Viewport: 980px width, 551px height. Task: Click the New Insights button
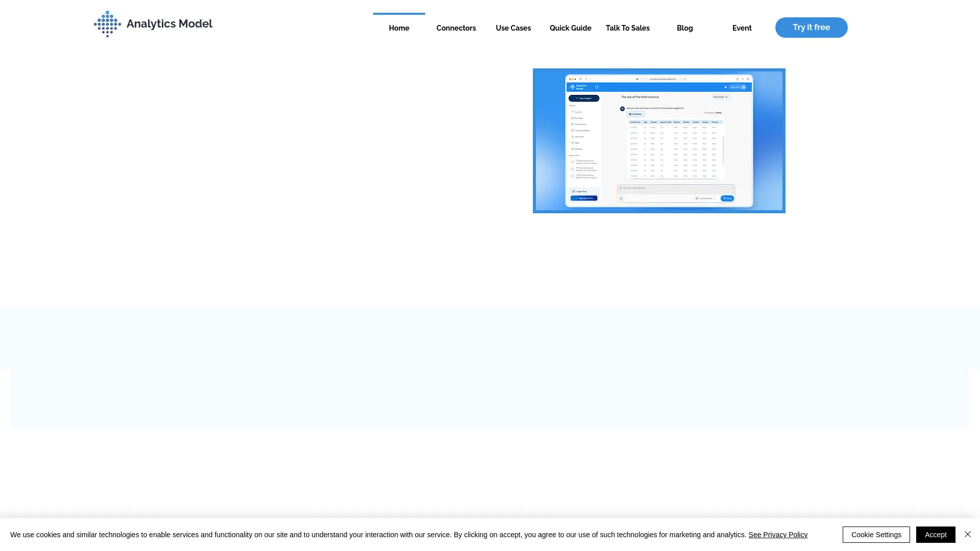click(584, 98)
